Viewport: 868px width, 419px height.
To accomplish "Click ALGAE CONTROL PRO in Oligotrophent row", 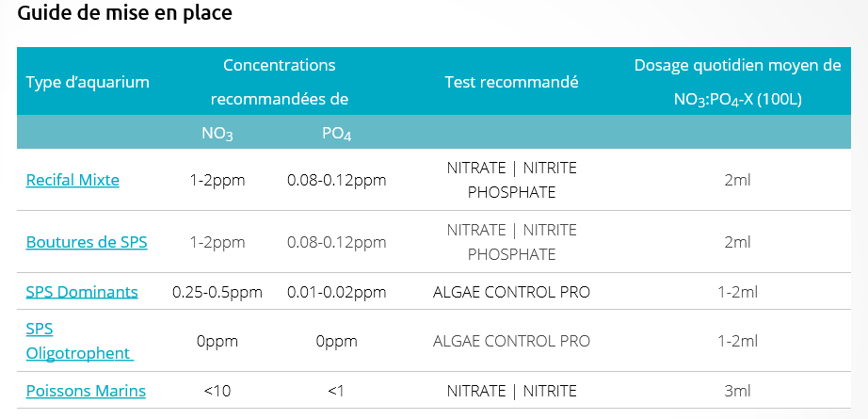I will (x=511, y=341).
